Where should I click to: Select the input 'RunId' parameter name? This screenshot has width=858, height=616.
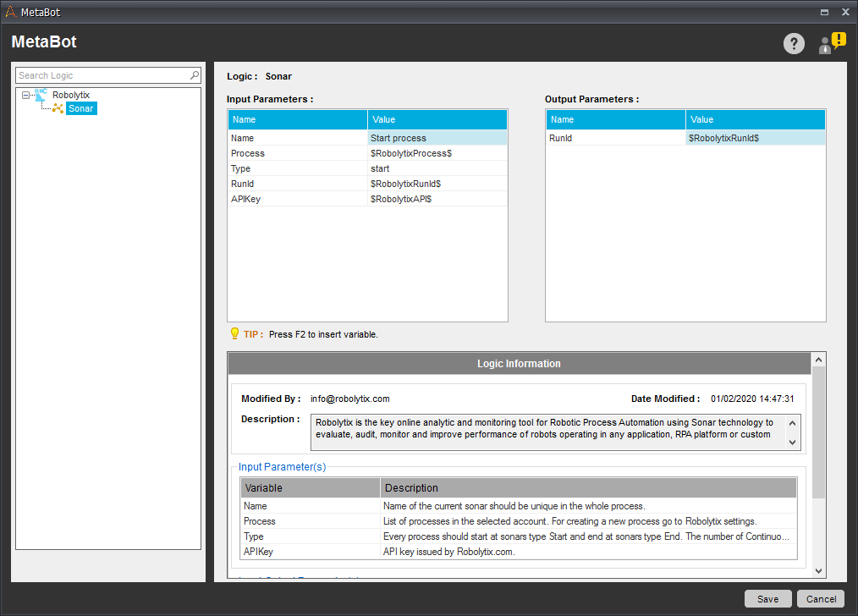(298, 184)
